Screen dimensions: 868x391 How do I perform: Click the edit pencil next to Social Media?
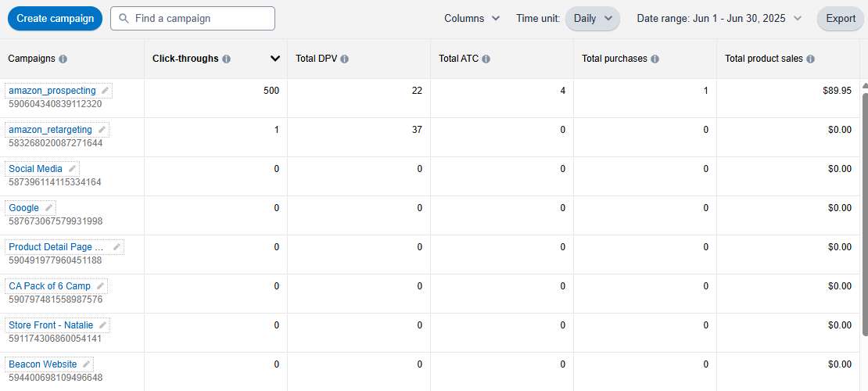[x=72, y=169]
